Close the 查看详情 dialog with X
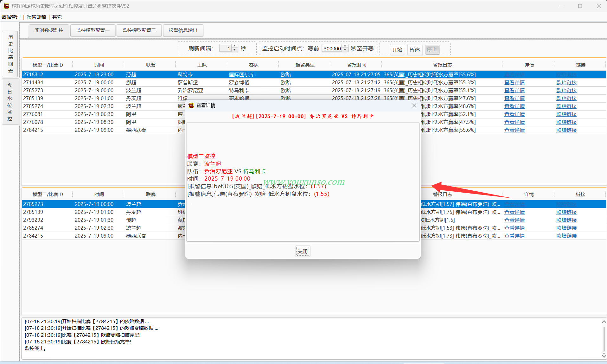 [x=414, y=105]
